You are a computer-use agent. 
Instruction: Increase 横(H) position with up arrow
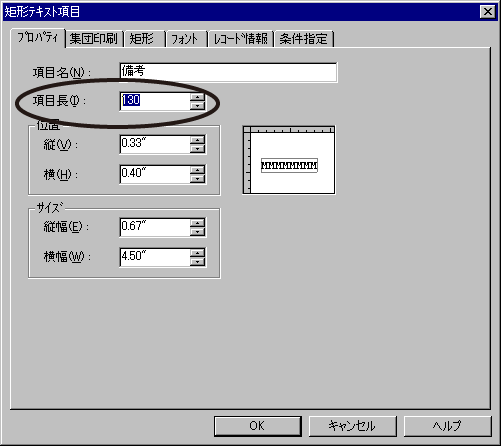198,170
